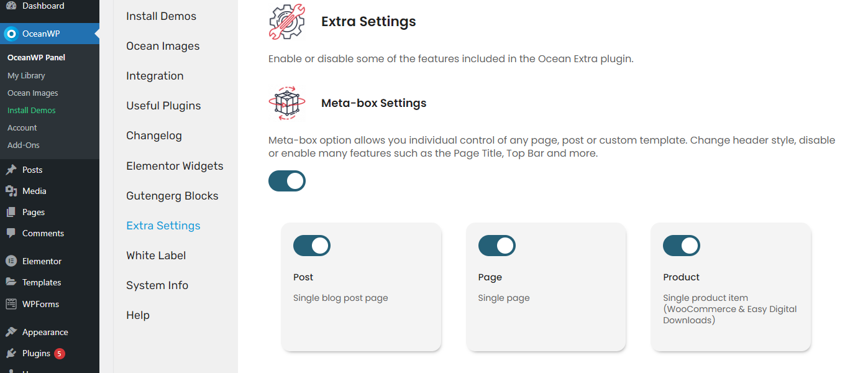
Task: Click the Appearance paintbrush icon
Action: pyautogui.click(x=11, y=332)
